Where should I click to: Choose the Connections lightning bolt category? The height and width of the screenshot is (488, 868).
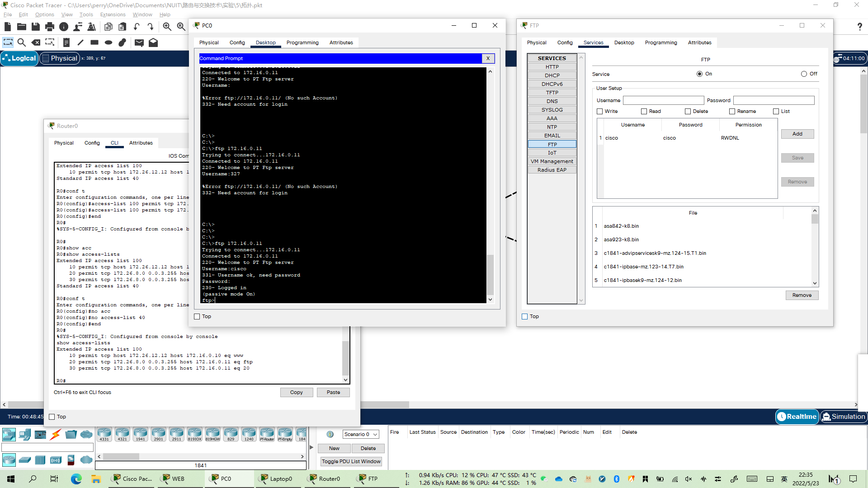click(x=55, y=435)
